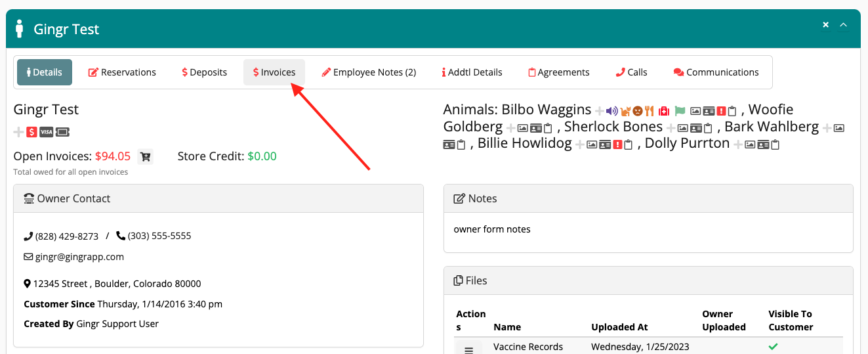The image size is (868, 354).
Task: Open the Details tab
Action: point(45,72)
